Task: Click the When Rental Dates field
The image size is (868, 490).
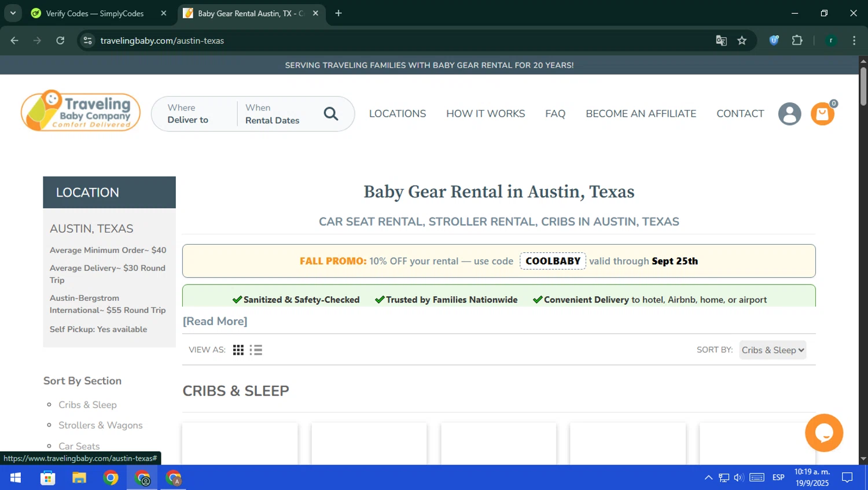Action: coord(273,114)
